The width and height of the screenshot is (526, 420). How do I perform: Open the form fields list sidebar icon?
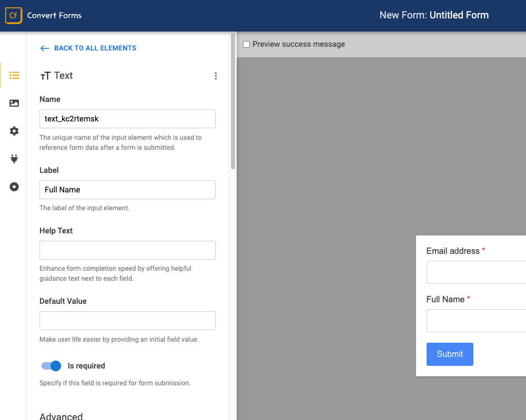point(14,76)
